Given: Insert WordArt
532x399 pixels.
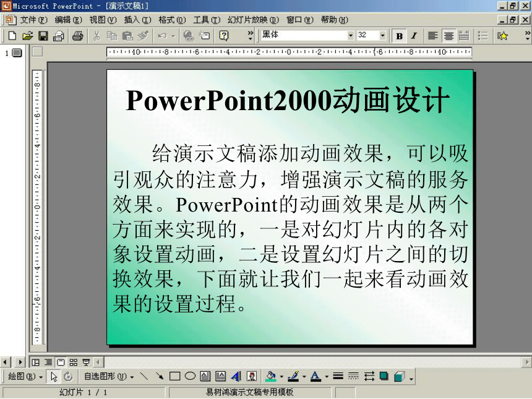Looking at the screenshot, I should pos(236,376).
